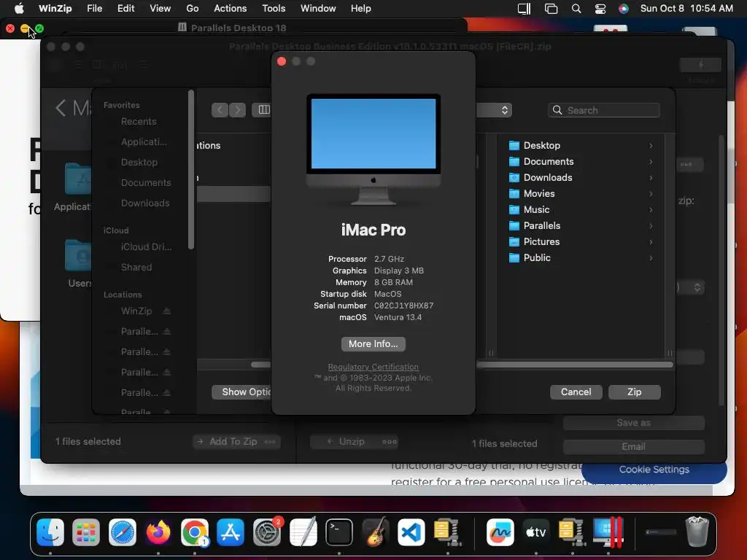Click the save dialog sidebar scrollbar
Viewport: 747px width, 560px height.
click(x=191, y=169)
